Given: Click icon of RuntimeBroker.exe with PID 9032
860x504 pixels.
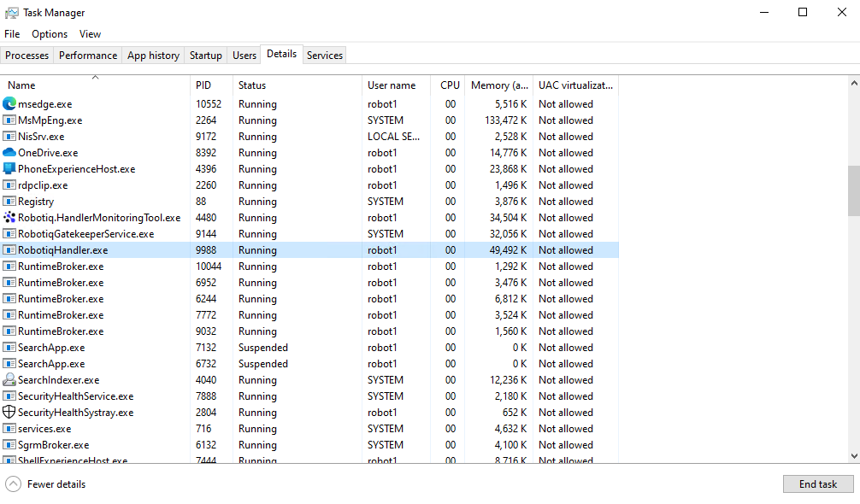Looking at the screenshot, I should point(9,331).
